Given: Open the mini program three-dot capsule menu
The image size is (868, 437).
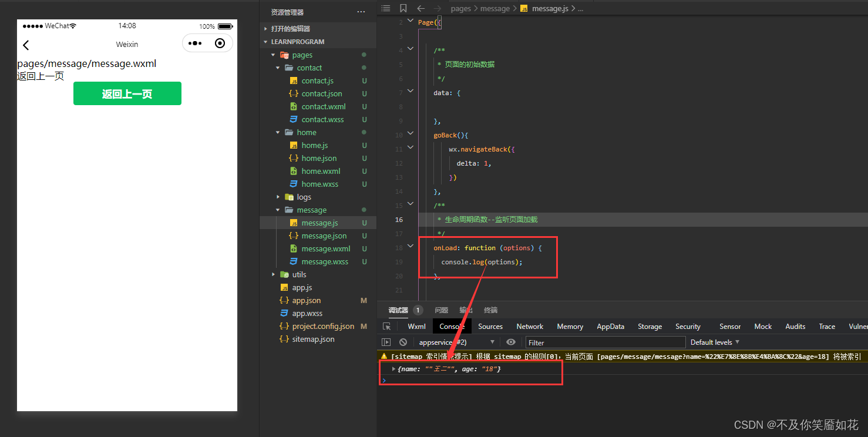Looking at the screenshot, I should (x=196, y=43).
